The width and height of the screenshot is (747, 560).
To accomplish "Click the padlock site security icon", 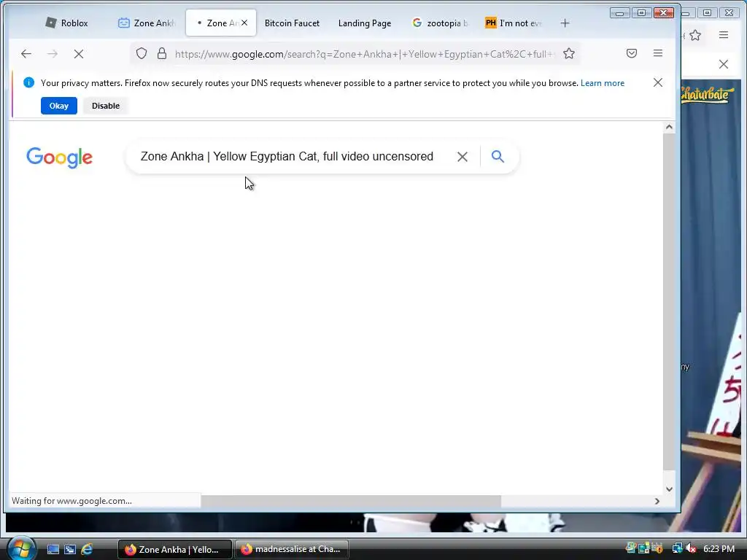I will [x=162, y=53].
